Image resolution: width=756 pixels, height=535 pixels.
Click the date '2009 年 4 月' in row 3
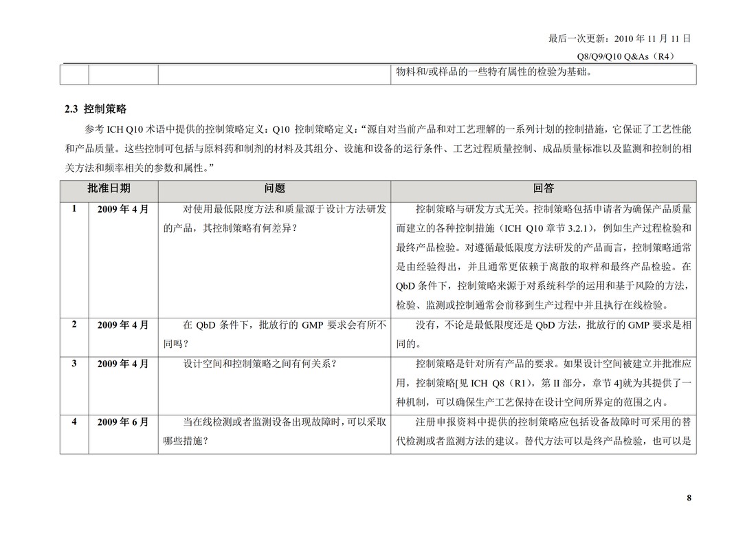pyautogui.click(x=123, y=364)
